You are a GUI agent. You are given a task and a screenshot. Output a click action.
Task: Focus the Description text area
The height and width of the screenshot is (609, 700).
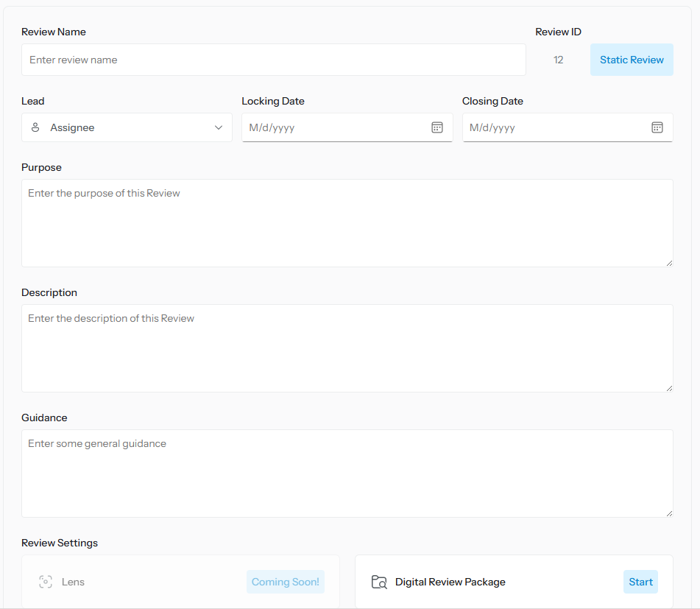pos(347,348)
